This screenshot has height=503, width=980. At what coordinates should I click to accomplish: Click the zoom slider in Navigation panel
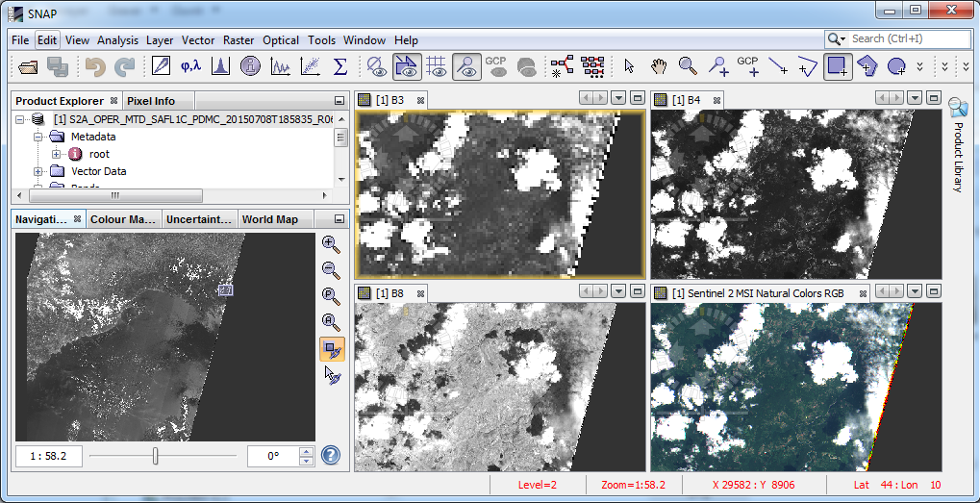(156, 456)
